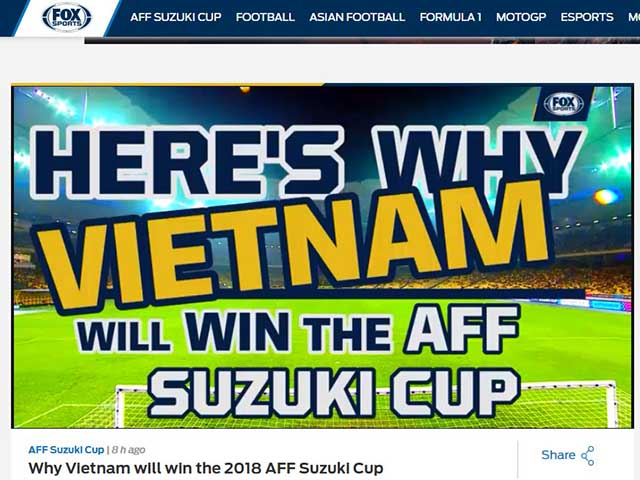Click Fox Sports watermark logo in banner

(564, 104)
